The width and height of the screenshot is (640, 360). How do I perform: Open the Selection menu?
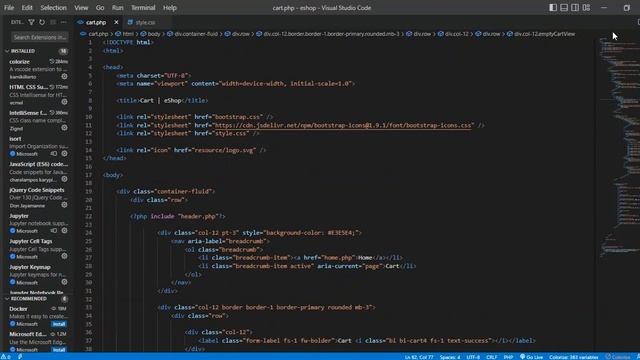(53, 8)
